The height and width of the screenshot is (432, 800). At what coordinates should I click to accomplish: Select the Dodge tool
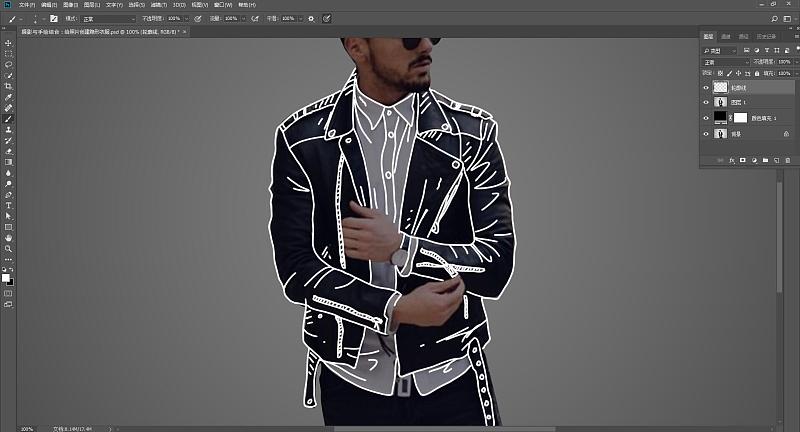coord(8,184)
